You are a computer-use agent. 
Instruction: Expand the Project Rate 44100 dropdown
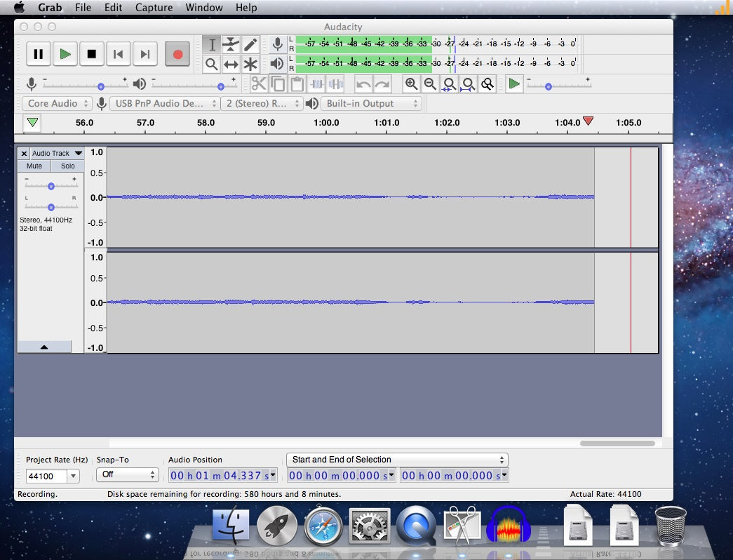pyautogui.click(x=73, y=476)
